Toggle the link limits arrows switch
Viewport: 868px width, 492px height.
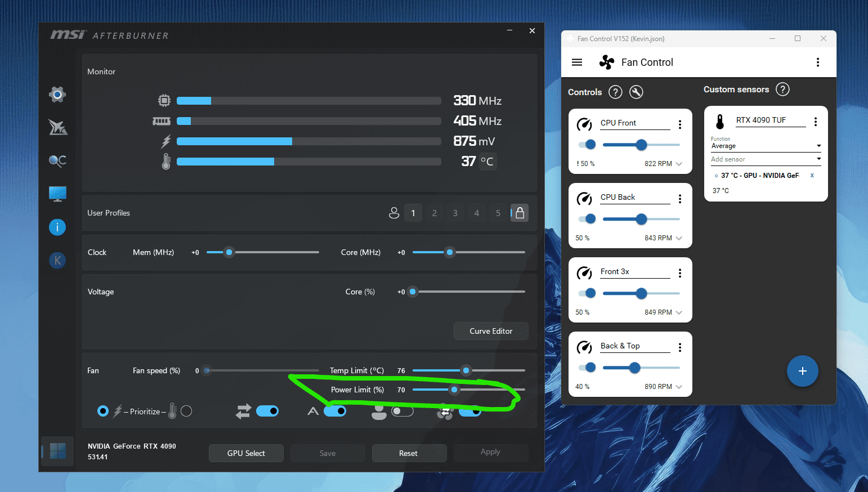[x=267, y=411]
